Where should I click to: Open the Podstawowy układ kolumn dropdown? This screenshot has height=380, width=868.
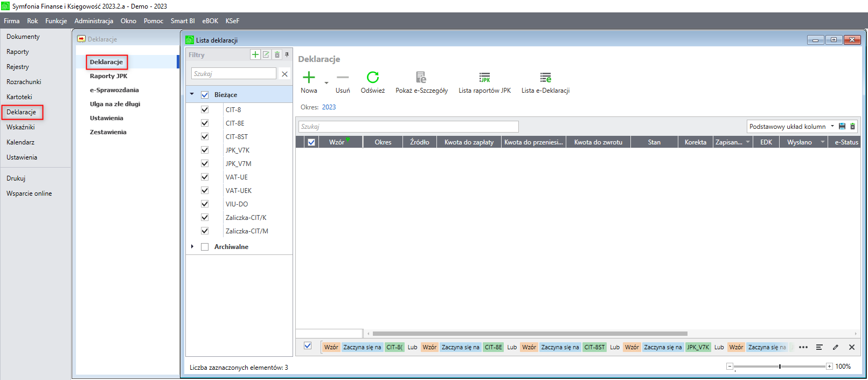coord(832,126)
